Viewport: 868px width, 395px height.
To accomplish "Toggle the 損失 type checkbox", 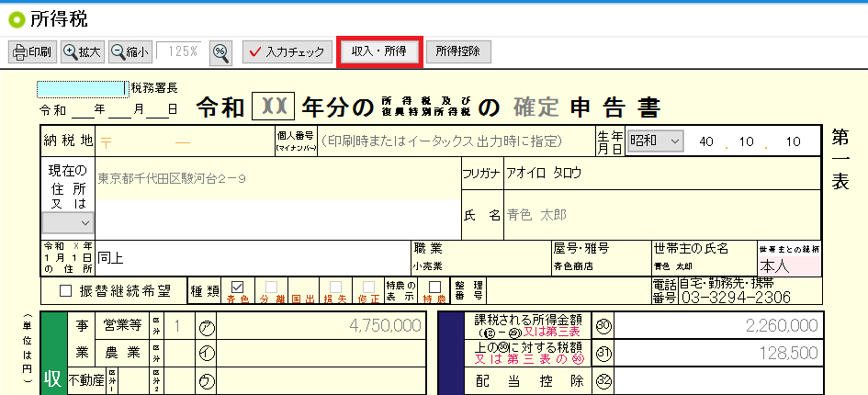I will [x=335, y=287].
